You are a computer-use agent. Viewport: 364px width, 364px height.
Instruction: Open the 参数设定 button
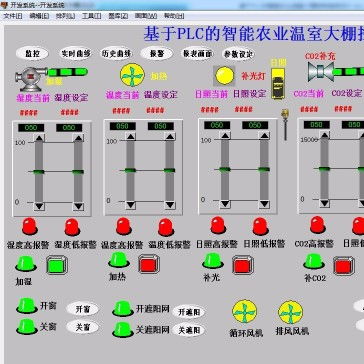[238, 54]
